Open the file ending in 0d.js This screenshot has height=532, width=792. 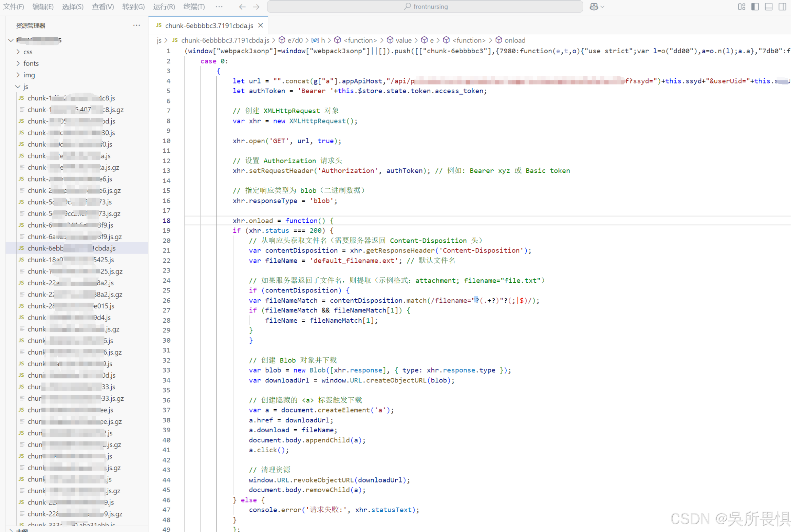point(77,375)
